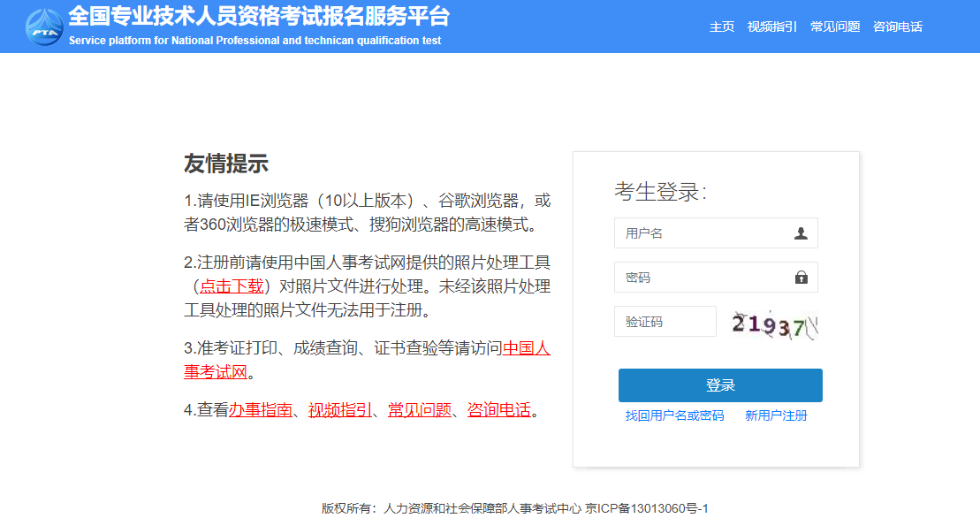Click the blue 登录 button
This screenshot has height=518, width=980.
pyautogui.click(x=720, y=385)
